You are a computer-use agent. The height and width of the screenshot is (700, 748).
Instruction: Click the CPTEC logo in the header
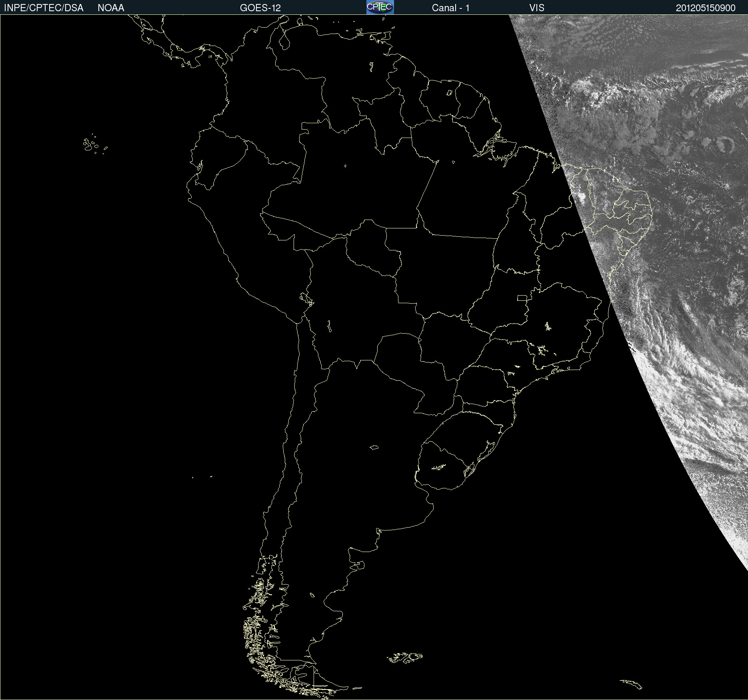tap(380, 7)
